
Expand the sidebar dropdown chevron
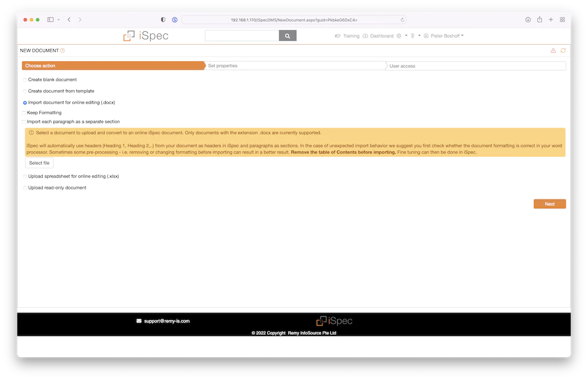(x=58, y=20)
